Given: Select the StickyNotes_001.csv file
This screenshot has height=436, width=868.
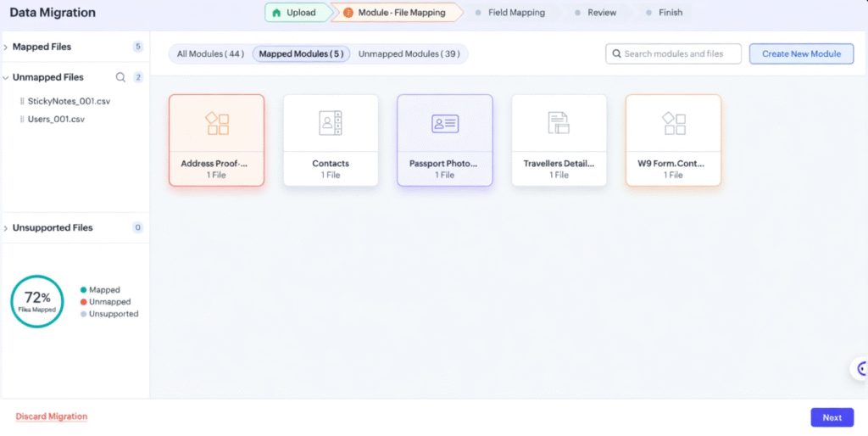Looking at the screenshot, I should pos(69,102).
